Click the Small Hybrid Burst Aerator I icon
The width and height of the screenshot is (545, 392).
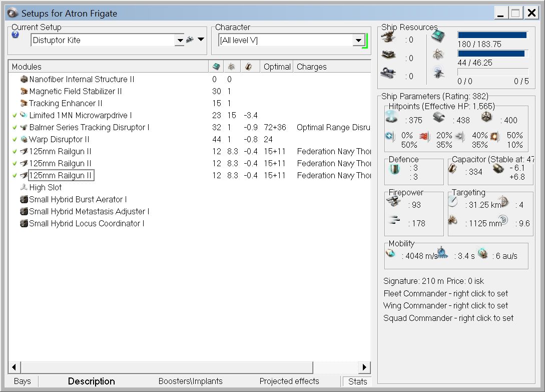24,199
